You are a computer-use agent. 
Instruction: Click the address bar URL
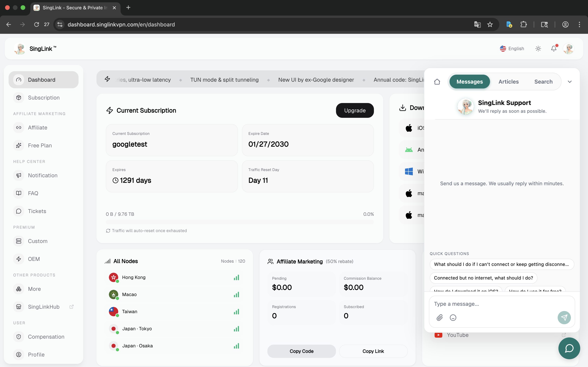121,24
